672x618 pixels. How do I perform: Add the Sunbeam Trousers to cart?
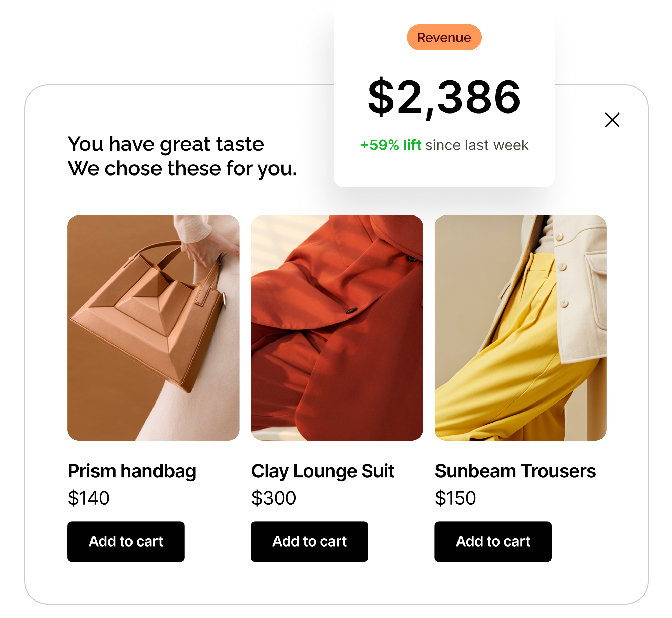click(493, 541)
